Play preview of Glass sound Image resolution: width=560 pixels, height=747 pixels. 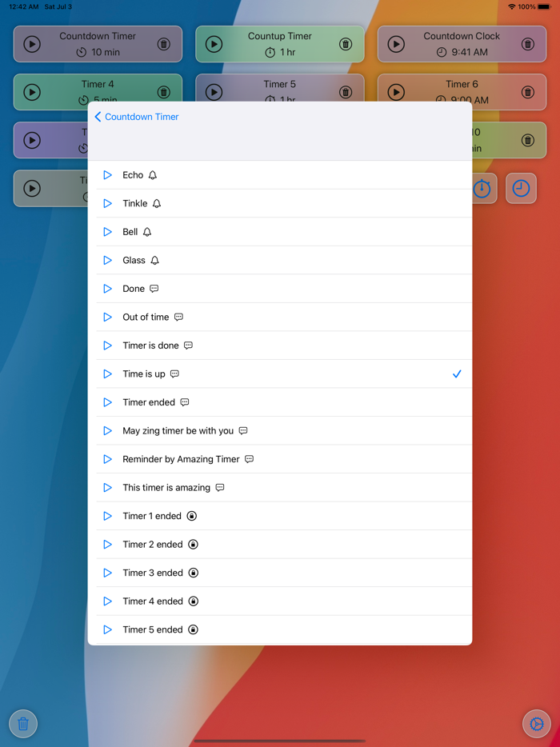tap(108, 260)
